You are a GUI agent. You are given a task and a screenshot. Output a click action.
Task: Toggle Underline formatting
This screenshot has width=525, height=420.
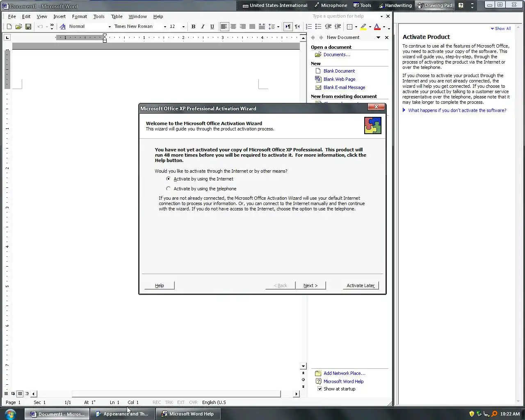point(212,27)
